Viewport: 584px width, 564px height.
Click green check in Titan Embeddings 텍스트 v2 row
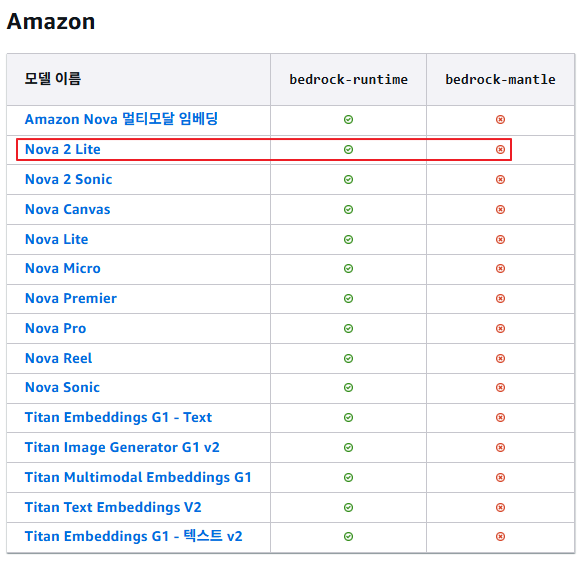(348, 536)
